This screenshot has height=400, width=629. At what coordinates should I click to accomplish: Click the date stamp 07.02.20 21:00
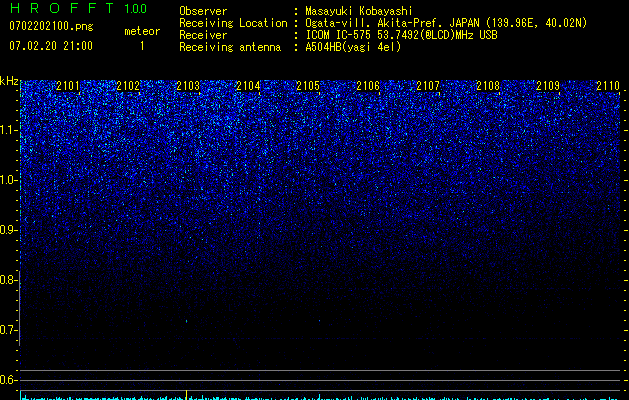(x=51, y=46)
